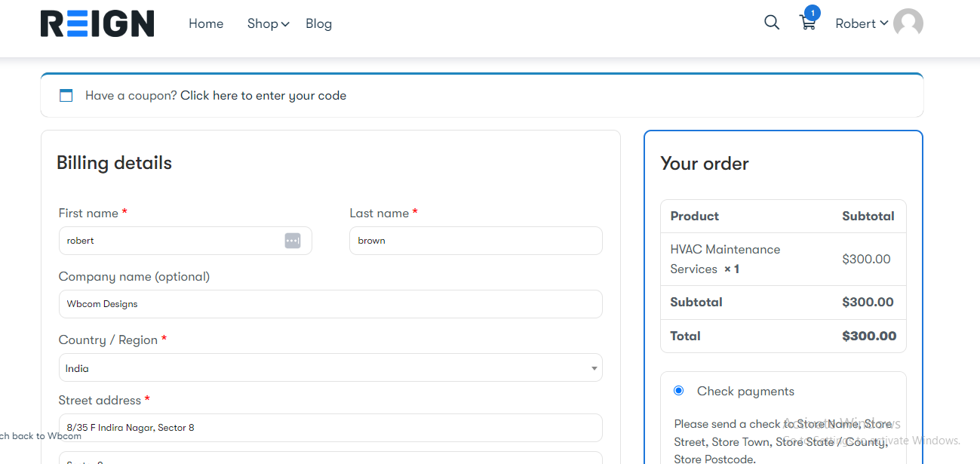Click the password manager icon in First name
The image size is (980, 464).
click(293, 241)
